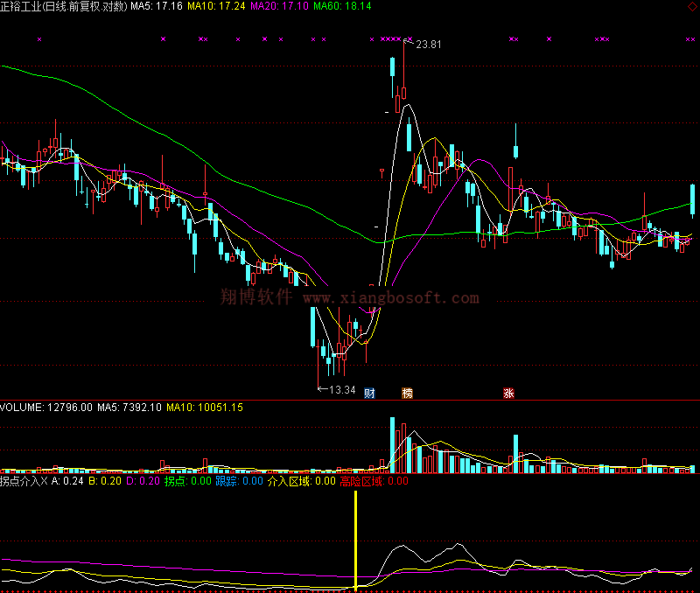Select the VOLUME: 12796.00 label
This screenshot has height=593, width=700.
pos(46,408)
